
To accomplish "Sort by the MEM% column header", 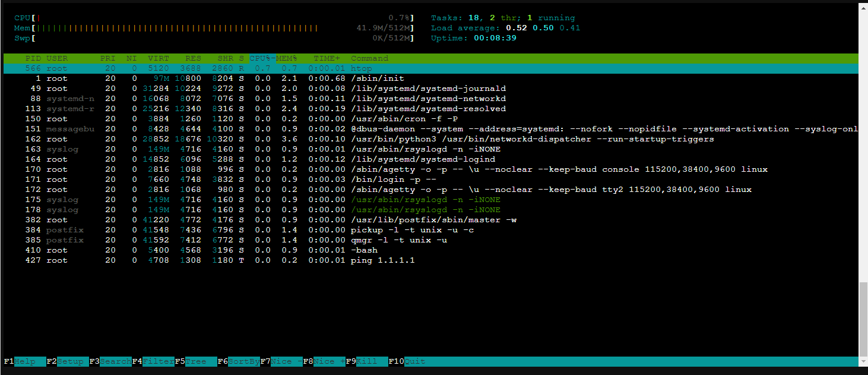I will pos(285,58).
